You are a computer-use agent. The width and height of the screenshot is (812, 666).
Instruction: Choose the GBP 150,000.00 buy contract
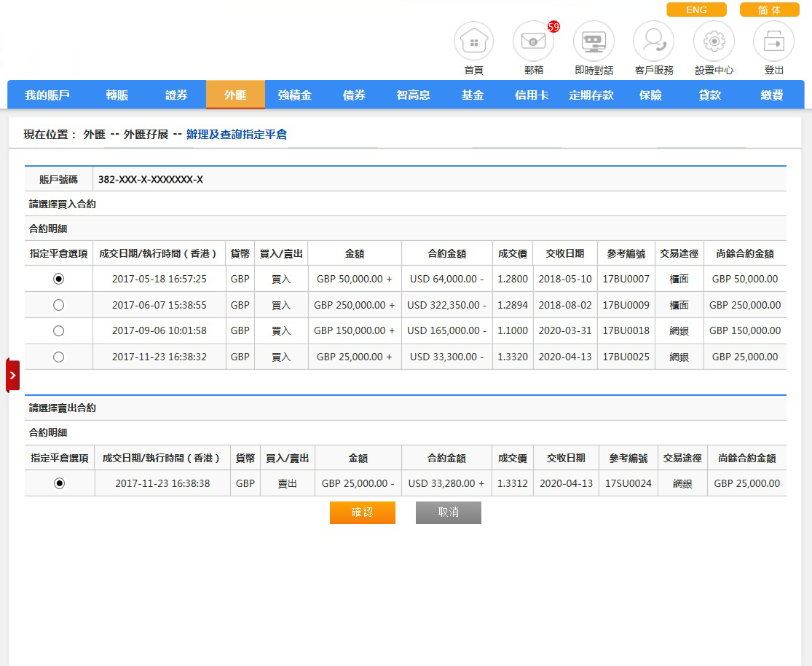pyautogui.click(x=59, y=330)
